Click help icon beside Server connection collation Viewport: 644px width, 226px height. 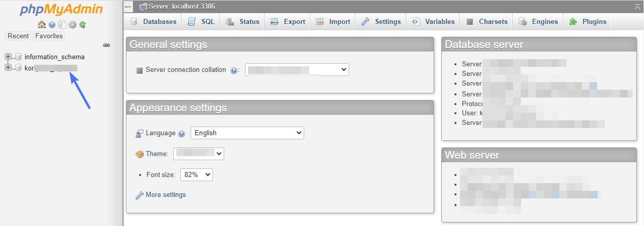click(x=234, y=70)
